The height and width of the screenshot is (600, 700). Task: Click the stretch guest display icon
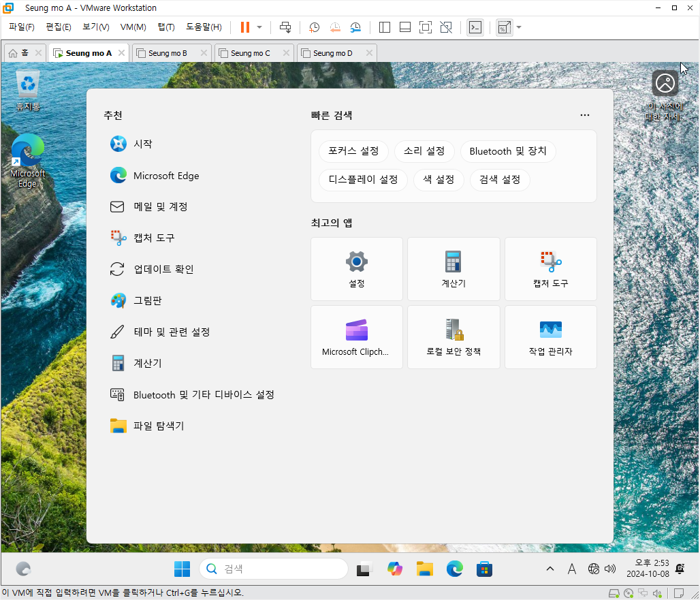pyautogui.click(x=504, y=27)
